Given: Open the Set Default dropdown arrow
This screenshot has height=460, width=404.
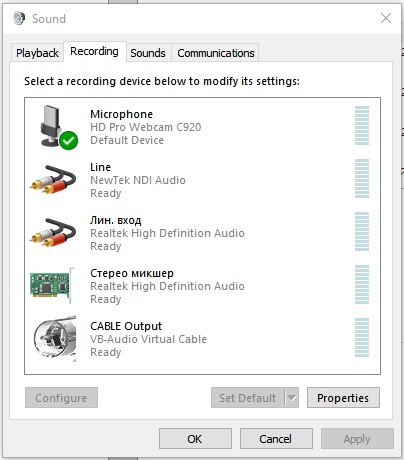Looking at the screenshot, I should [291, 397].
